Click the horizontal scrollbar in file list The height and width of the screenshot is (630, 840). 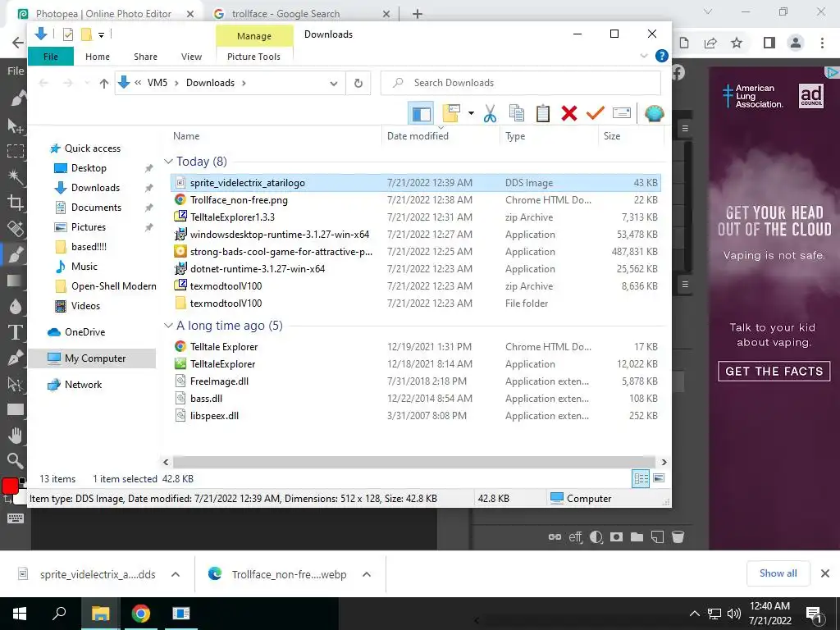(414, 462)
